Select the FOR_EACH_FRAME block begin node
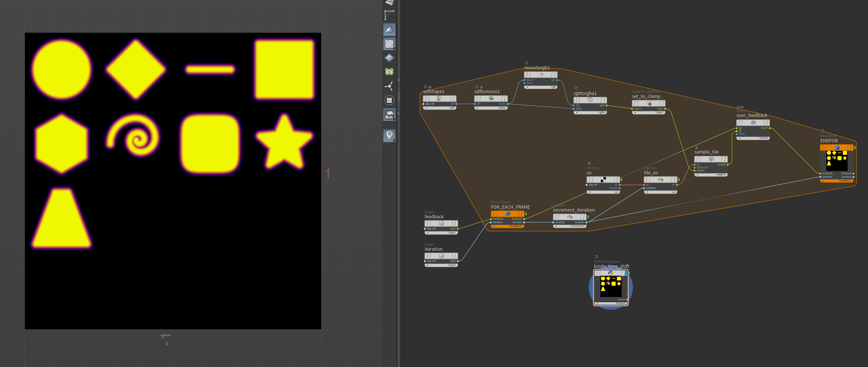 pos(507,214)
